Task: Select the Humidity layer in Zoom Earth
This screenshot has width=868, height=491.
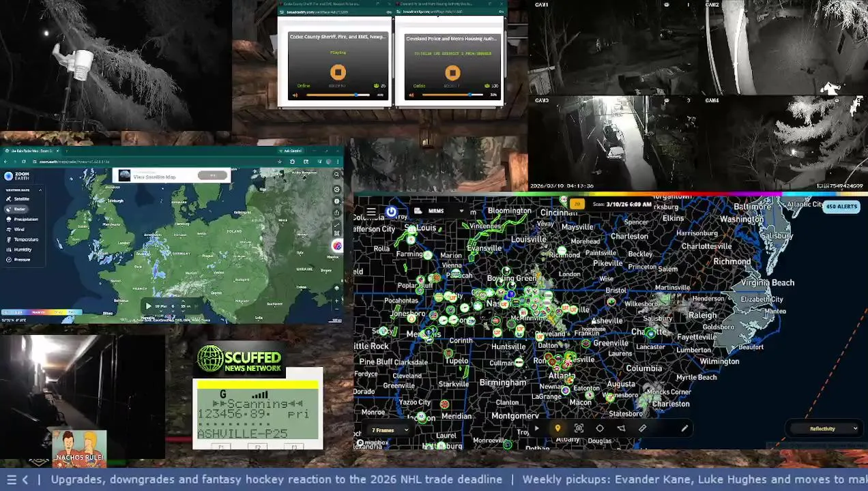Action: coord(19,250)
